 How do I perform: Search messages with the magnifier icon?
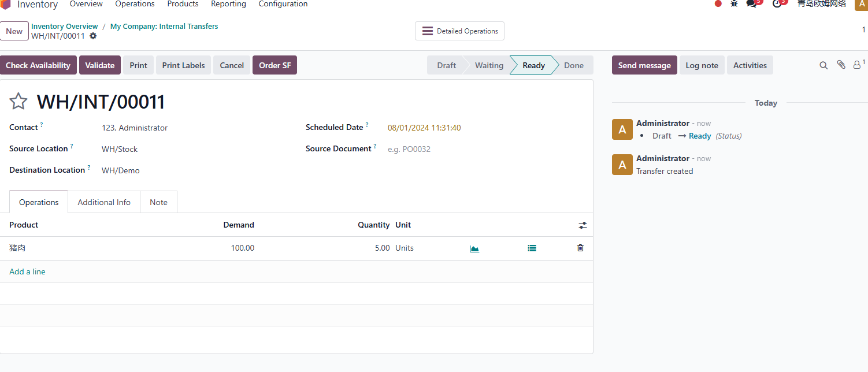[x=824, y=65]
